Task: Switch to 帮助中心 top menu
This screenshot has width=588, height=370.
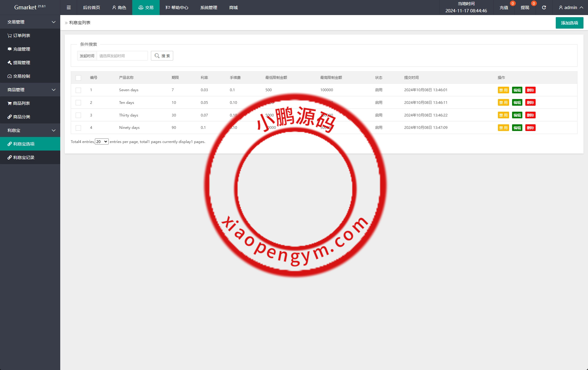Action: [177, 8]
